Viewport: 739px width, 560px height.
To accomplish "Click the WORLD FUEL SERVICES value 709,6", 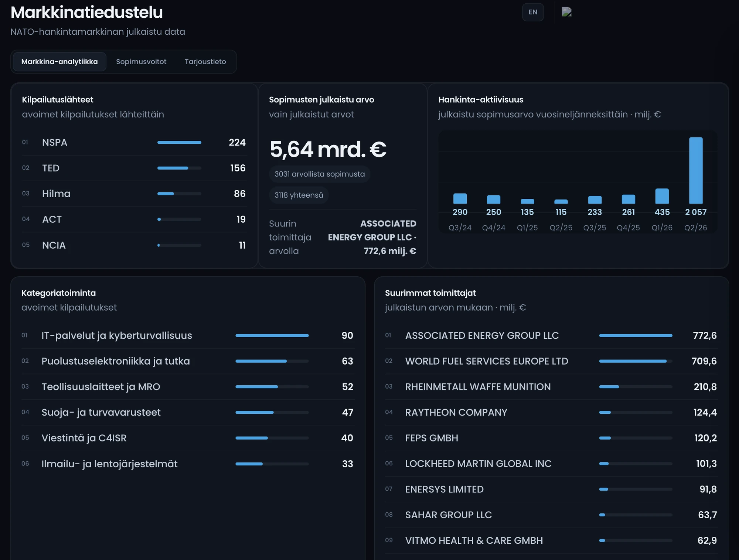I will point(704,361).
